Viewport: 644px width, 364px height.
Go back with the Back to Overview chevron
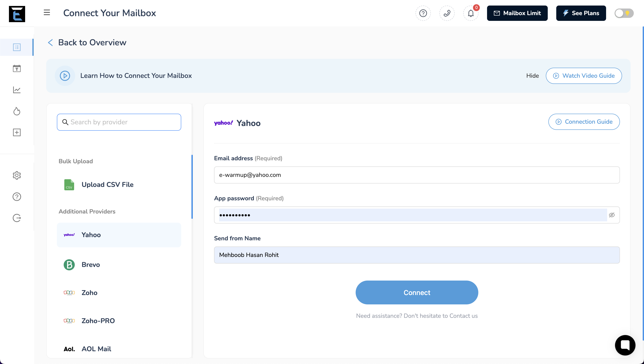click(x=50, y=43)
